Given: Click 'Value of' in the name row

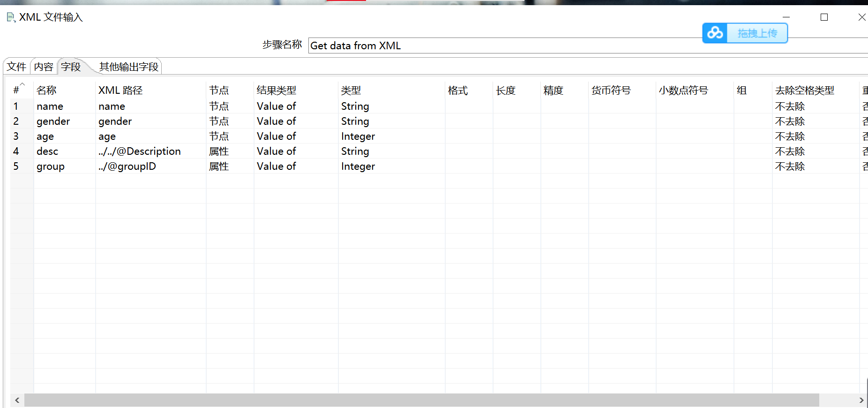Looking at the screenshot, I should [x=277, y=106].
